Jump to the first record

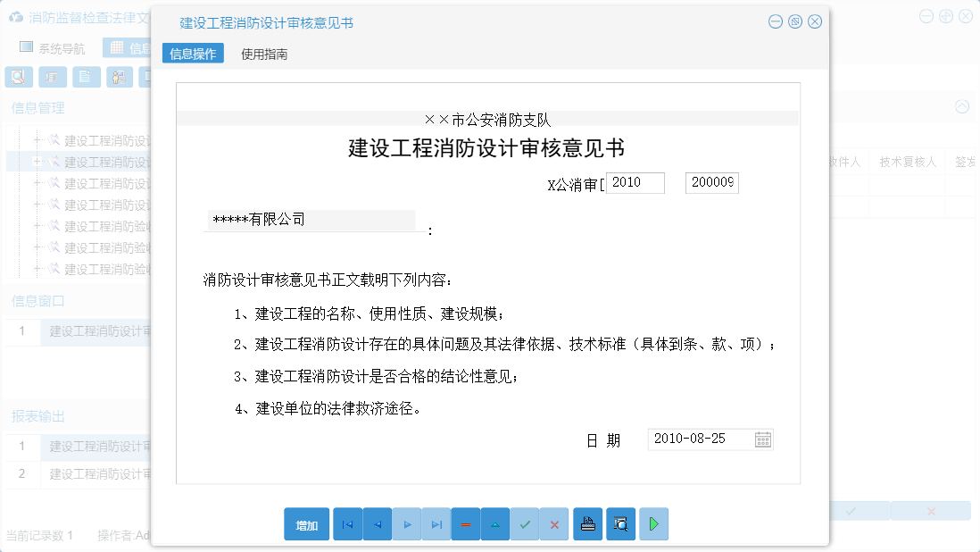[347, 524]
